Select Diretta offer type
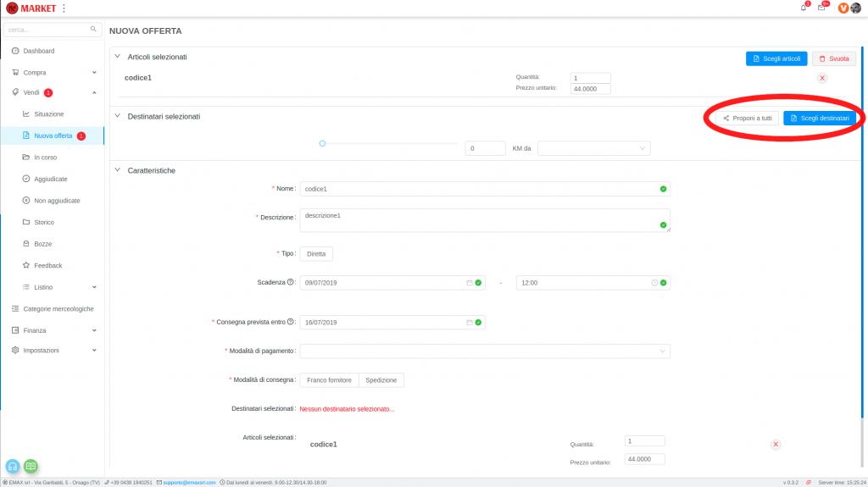This screenshot has height=487, width=868. pos(316,254)
